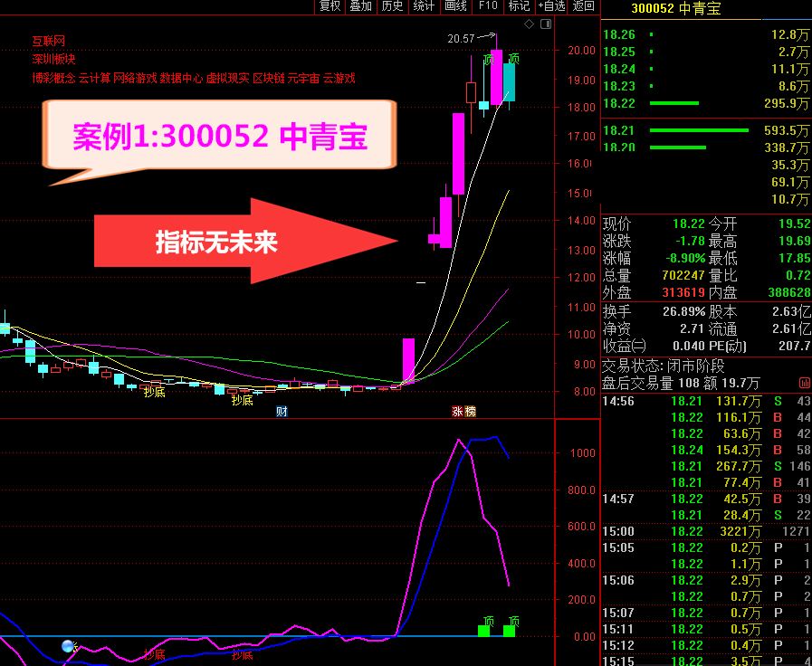
Task: Click the 外盘 313619 value
Action: point(683,292)
